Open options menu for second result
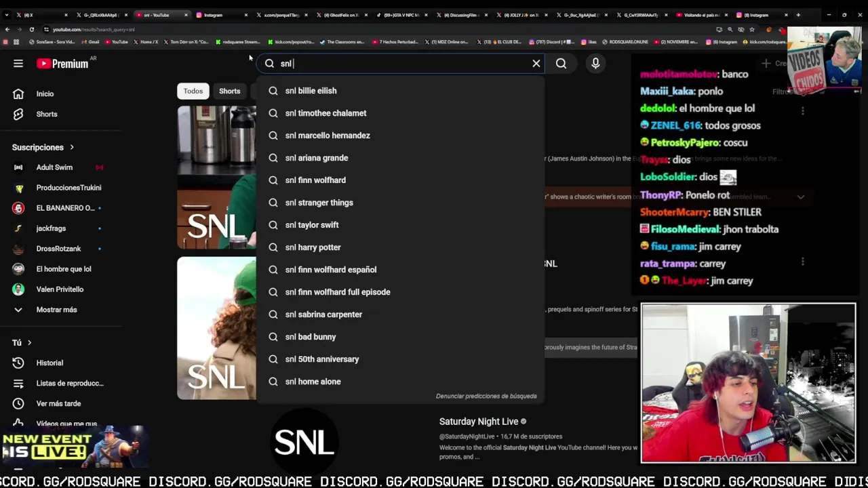 coord(803,262)
